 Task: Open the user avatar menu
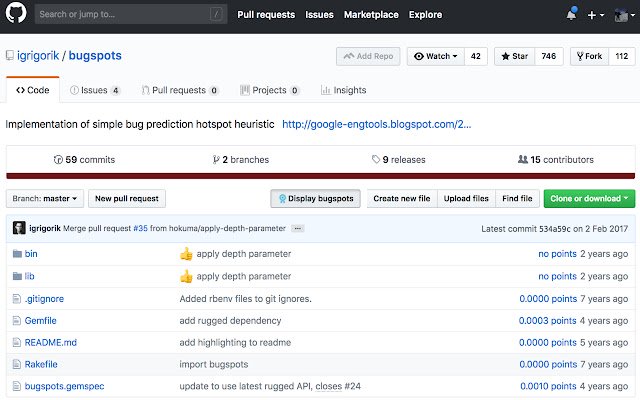(624, 15)
